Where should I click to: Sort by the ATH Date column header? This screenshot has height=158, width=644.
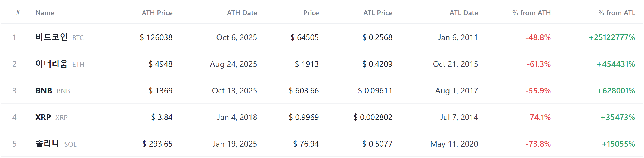(x=242, y=13)
